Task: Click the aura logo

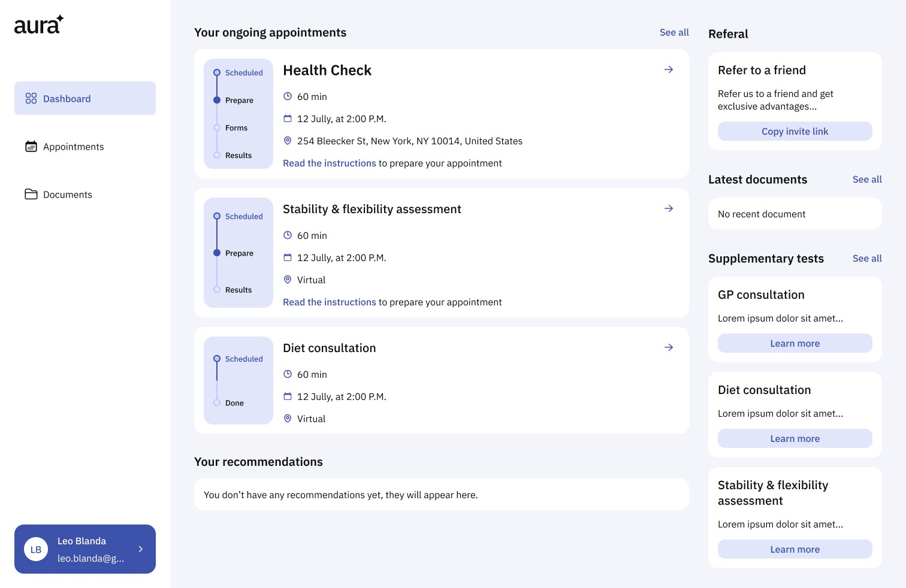Action: 39,25
